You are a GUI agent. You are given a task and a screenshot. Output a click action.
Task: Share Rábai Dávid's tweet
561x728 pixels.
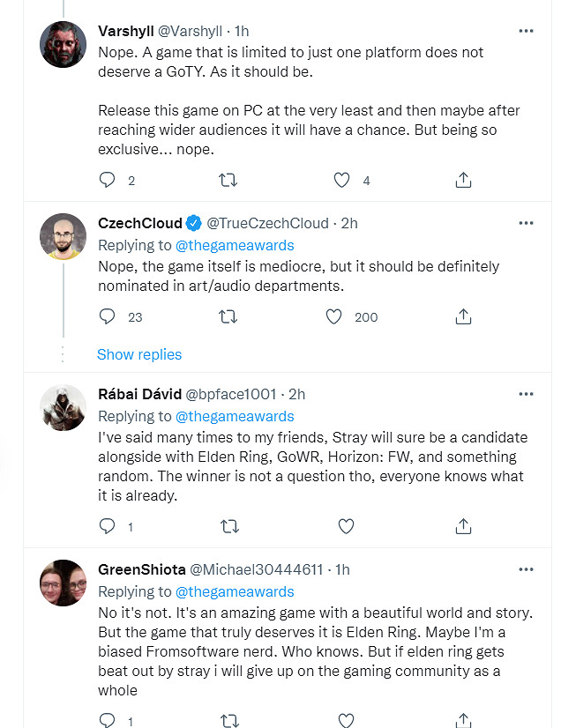click(462, 526)
